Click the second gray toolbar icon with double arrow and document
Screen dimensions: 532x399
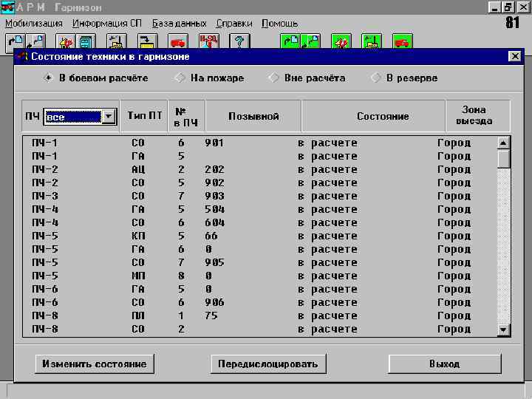pyautogui.click(x=35, y=41)
